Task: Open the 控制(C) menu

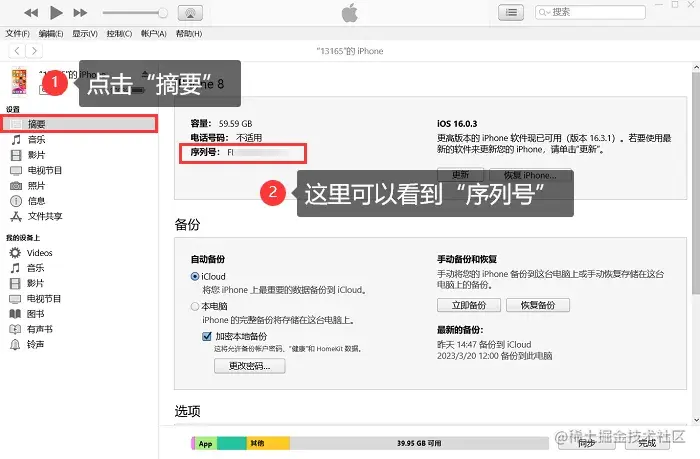Action: (x=119, y=33)
